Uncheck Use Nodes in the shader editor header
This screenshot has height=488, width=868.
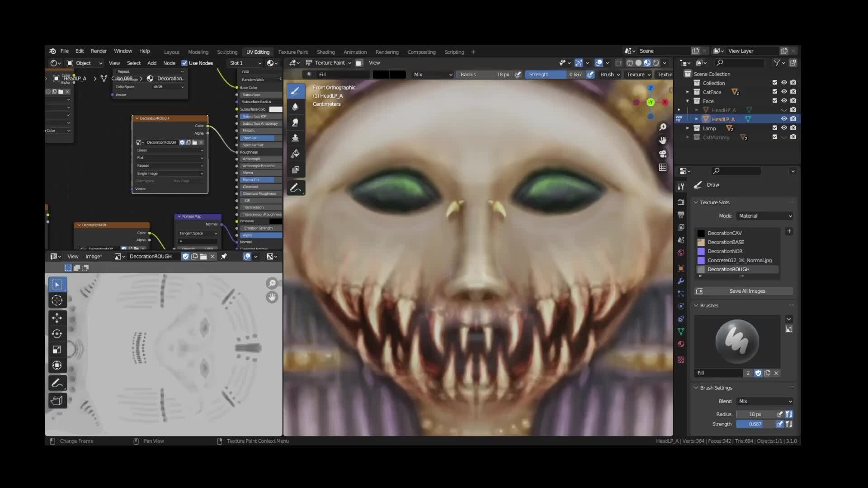(x=185, y=63)
